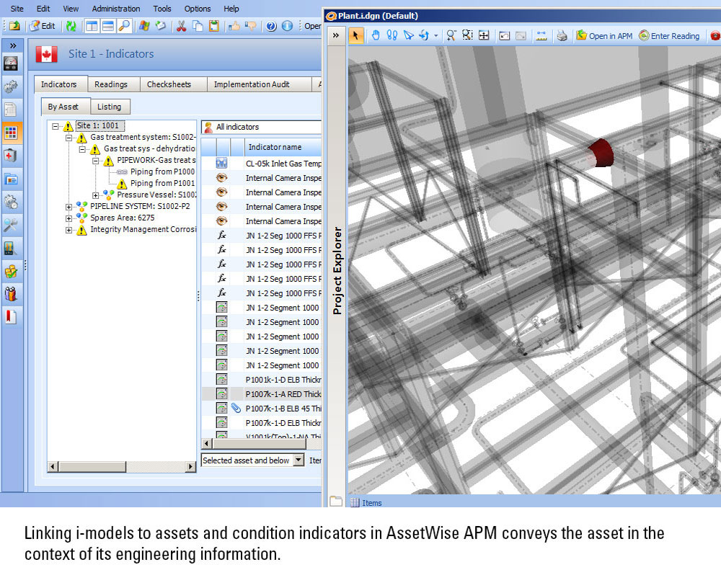Image resolution: width=721 pixels, height=588 pixels.
Task: Click the green Refresh arrows icon
Action: point(71,26)
